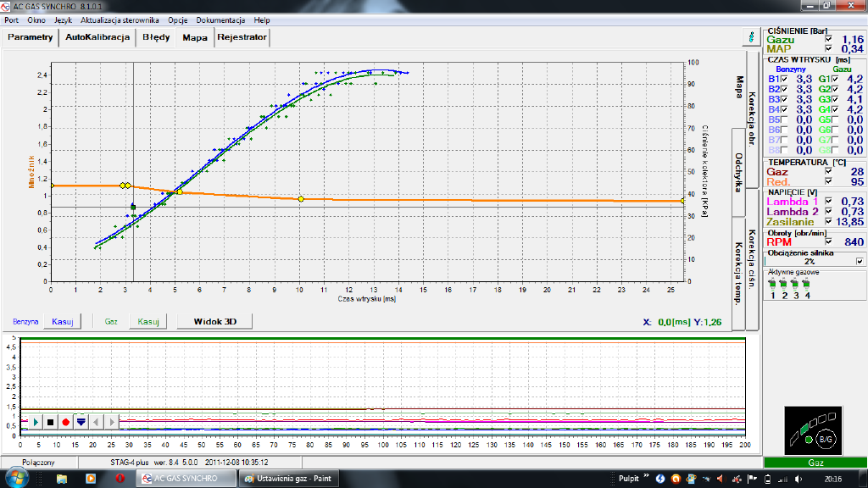
Task: Click the small teal pin icon above side tabs
Action: point(751,37)
